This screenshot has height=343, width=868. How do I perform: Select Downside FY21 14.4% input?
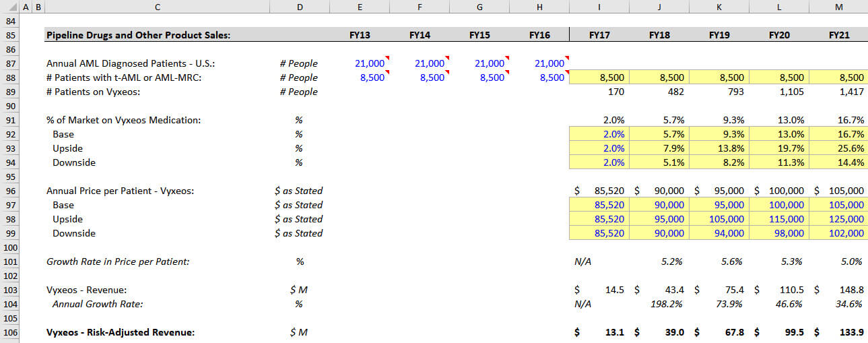(x=837, y=162)
